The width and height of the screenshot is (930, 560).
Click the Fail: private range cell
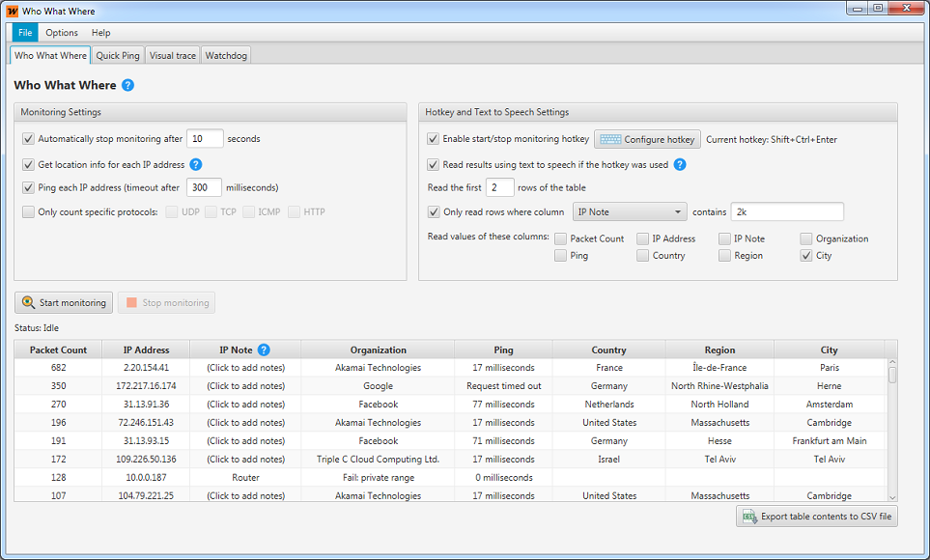pos(378,478)
